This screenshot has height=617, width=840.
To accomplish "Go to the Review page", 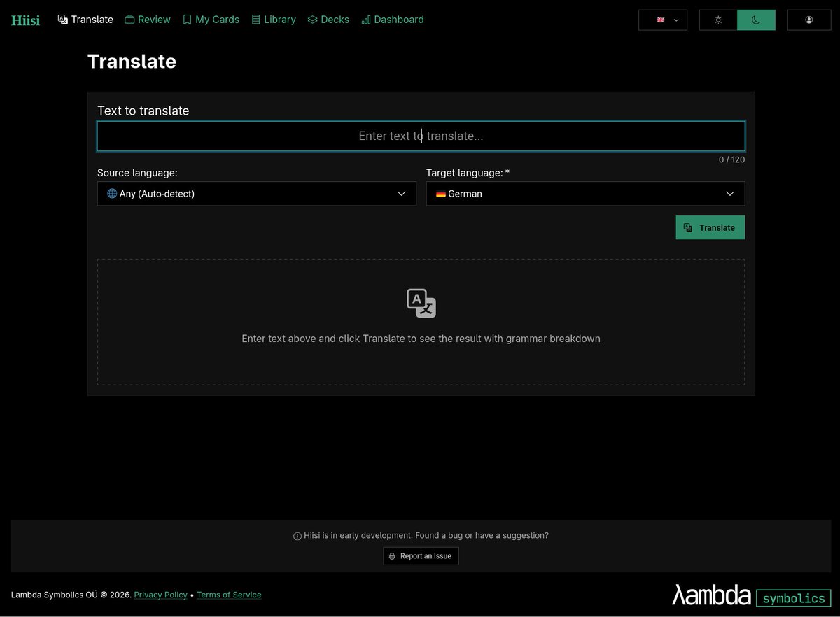I will pyautogui.click(x=148, y=20).
